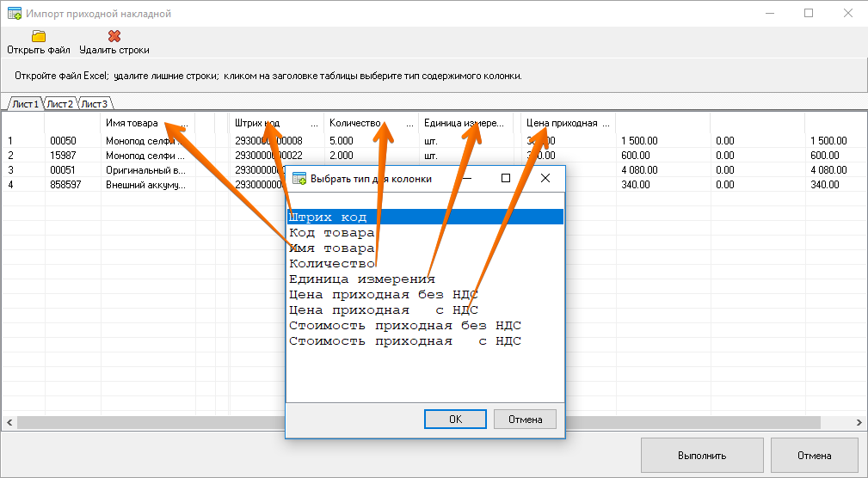Select Стоимость приходная без НДС option
868x478 pixels.
click(x=425, y=326)
